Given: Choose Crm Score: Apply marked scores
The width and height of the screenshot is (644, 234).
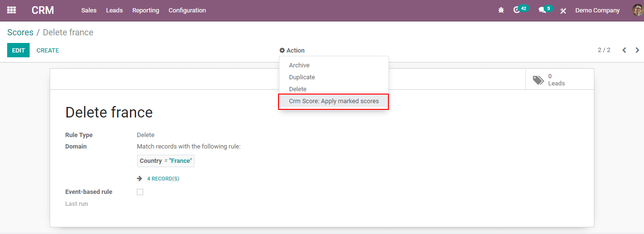Looking at the screenshot, I should click(x=333, y=101).
